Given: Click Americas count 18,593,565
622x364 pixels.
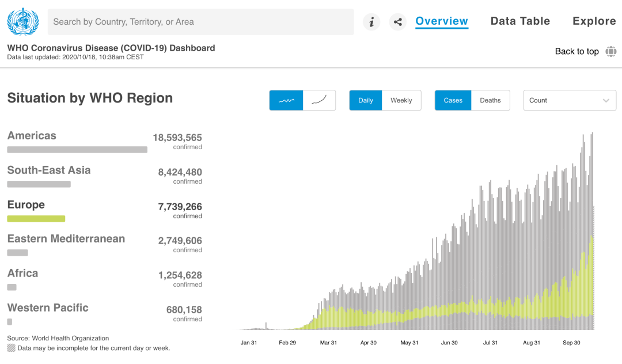Looking at the screenshot, I should (177, 138).
